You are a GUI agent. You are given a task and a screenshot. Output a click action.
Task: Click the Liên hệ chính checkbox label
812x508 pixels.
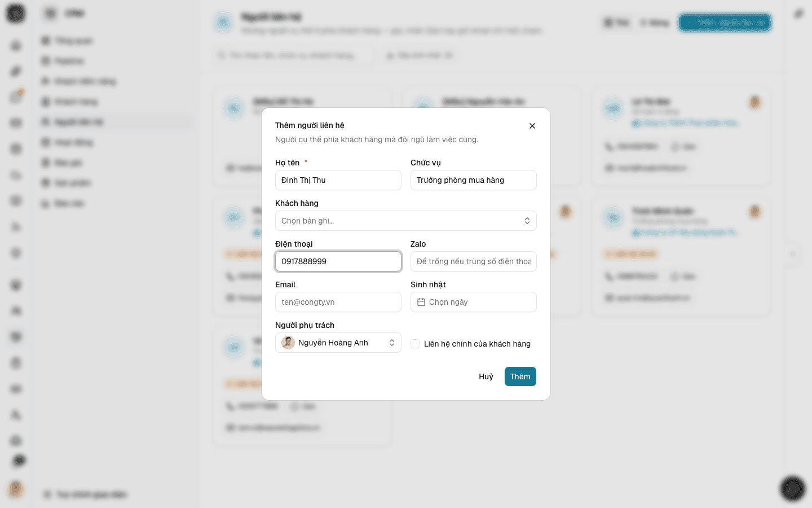click(x=477, y=344)
